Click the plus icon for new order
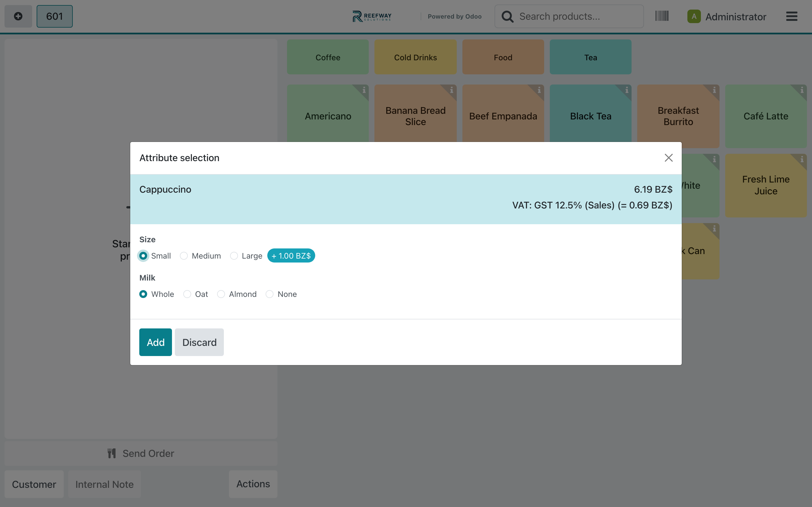This screenshot has height=507, width=812. (18, 16)
